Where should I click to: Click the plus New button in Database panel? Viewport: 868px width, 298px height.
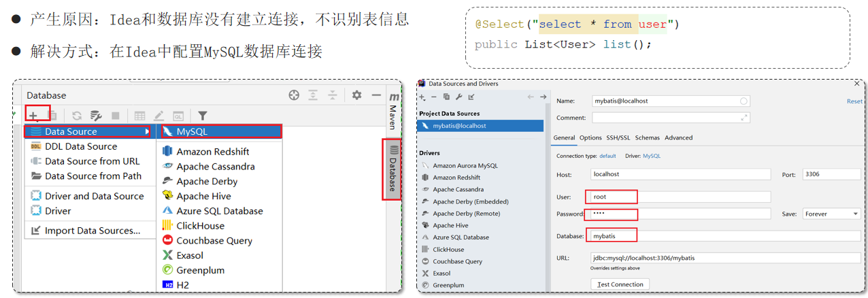33,116
